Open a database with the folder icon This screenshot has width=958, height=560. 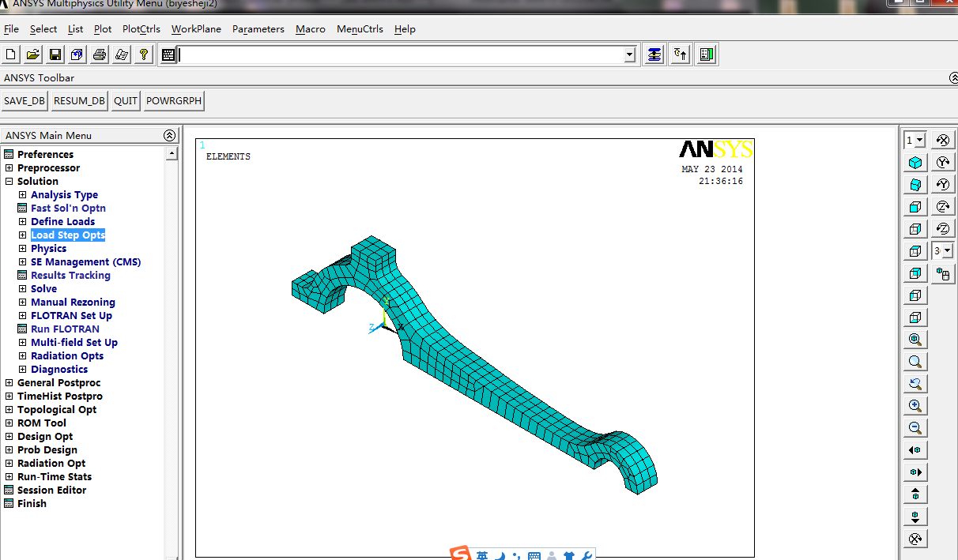pos(33,54)
